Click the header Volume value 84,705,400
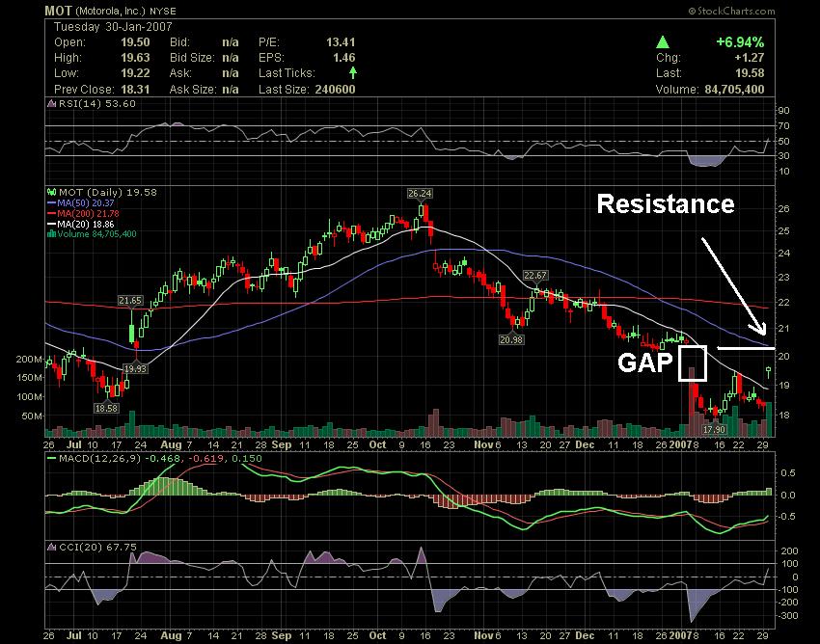Screen dimensions: 820x644 734,90
